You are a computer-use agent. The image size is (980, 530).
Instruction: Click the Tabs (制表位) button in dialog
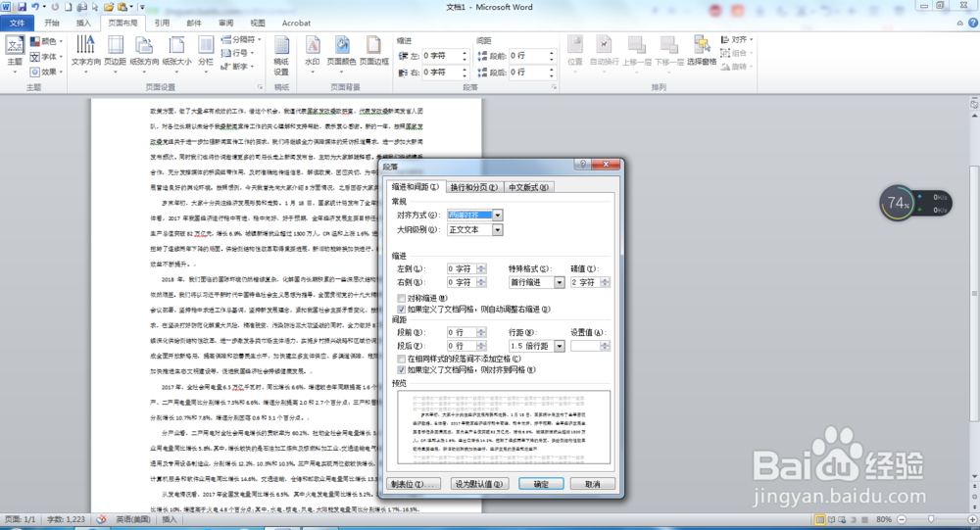(x=415, y=484)
